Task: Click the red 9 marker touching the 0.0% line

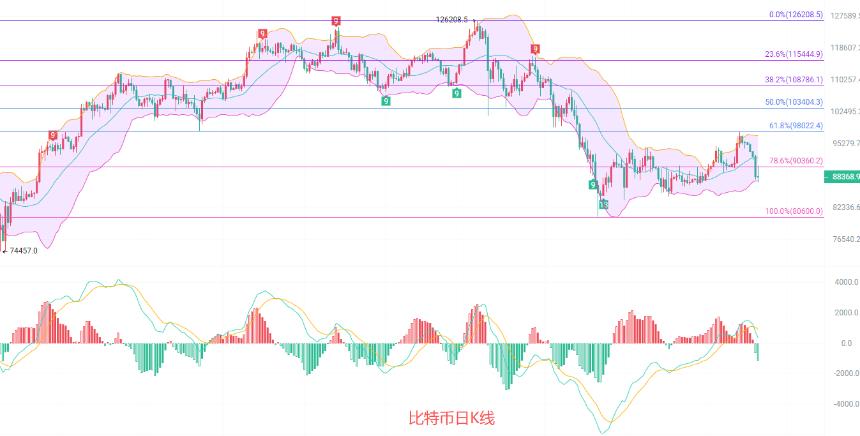Action: [336, 21]
